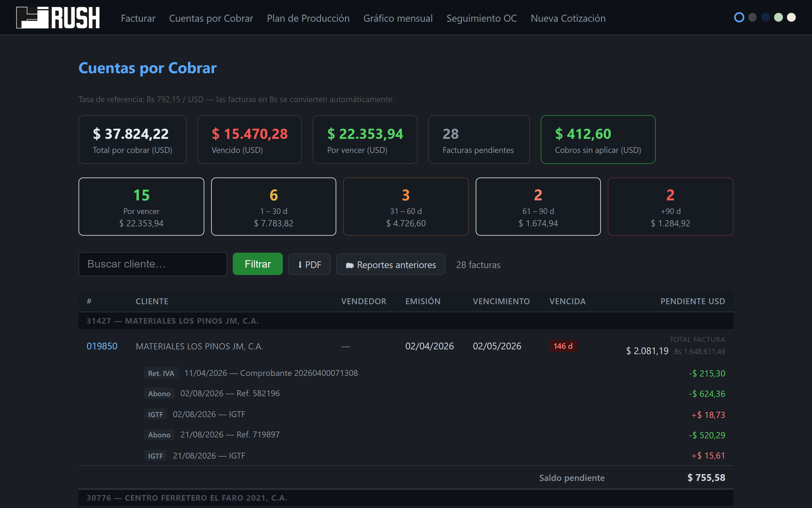The width and height of the screenshot is (812, 508).
Task: Click the Abono line with Ref. 719897
Action: (230, 435)
